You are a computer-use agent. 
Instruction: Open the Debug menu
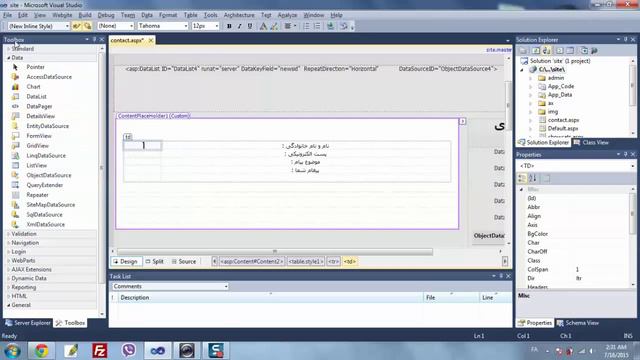point(106,15)
